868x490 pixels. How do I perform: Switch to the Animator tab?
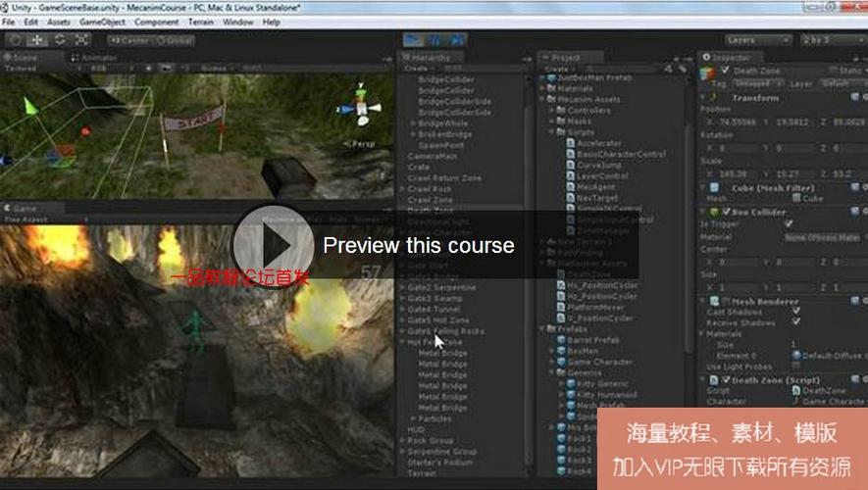click(94, 58)
